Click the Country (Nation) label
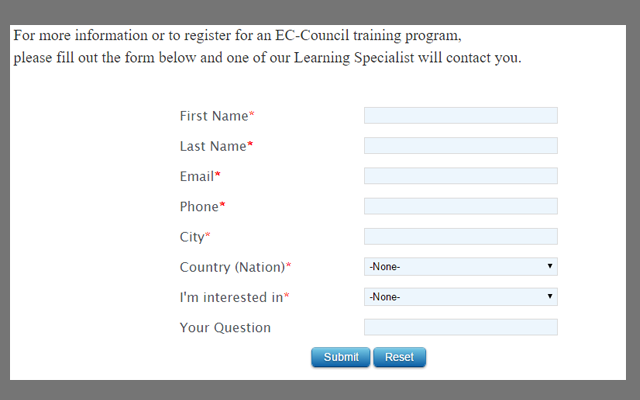 coord(232,267)
